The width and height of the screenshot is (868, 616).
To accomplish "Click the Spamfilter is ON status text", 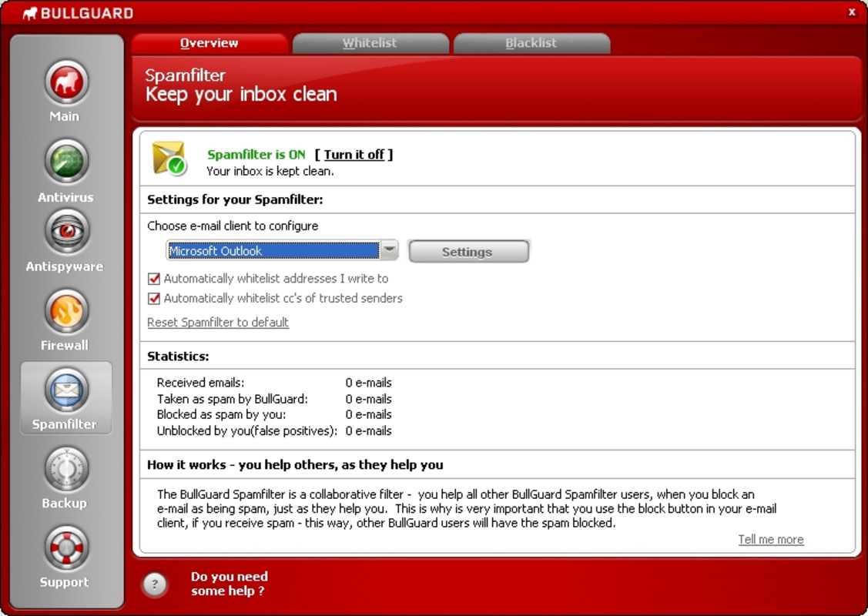I will (256, 155).
